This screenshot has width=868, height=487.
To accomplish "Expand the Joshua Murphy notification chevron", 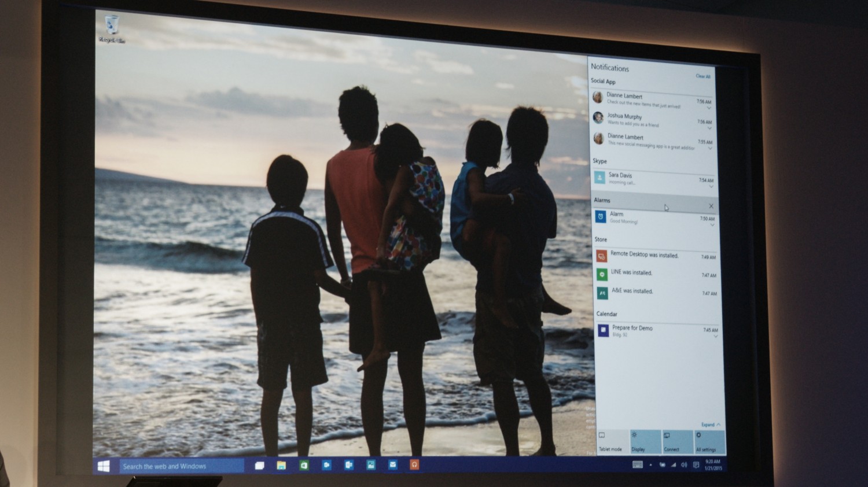I will [x=709, y=128].
